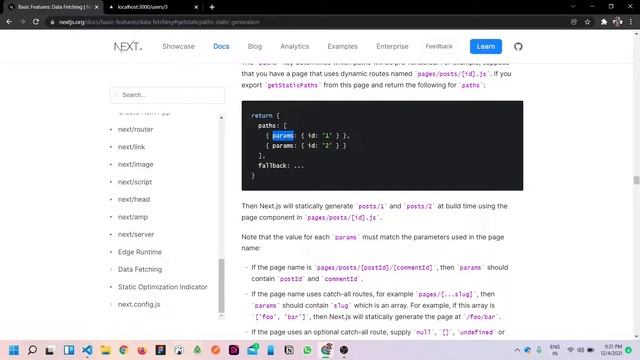Click the highlighted 'params' word in code

tap(283, 136)
